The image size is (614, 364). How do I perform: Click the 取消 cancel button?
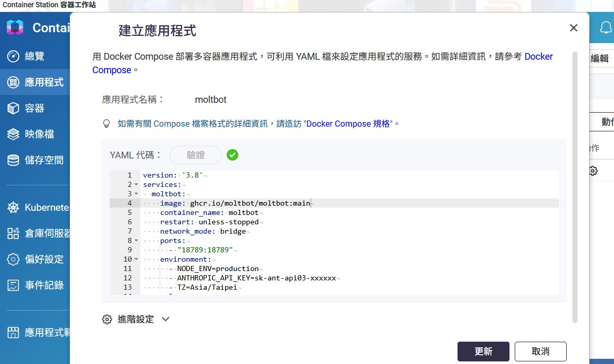540,352
